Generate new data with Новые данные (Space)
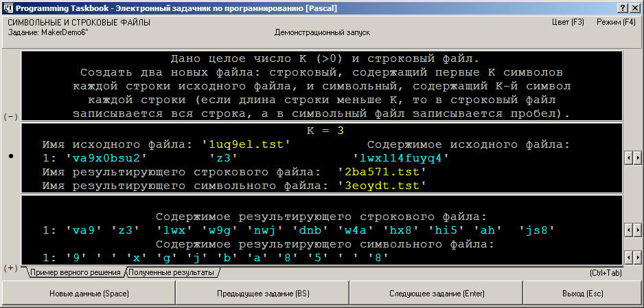Screen dimensions: 644x308 coord(89,294)
